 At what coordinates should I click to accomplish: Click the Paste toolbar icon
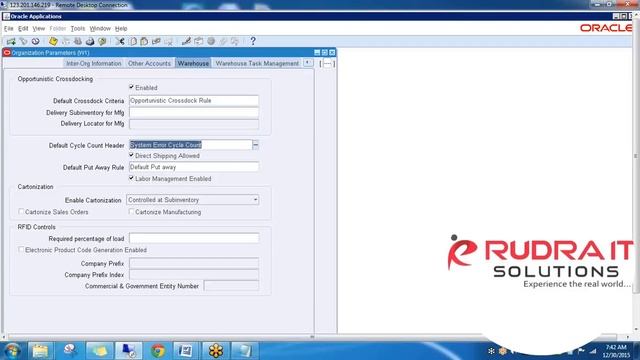click(x=144, y=41)
